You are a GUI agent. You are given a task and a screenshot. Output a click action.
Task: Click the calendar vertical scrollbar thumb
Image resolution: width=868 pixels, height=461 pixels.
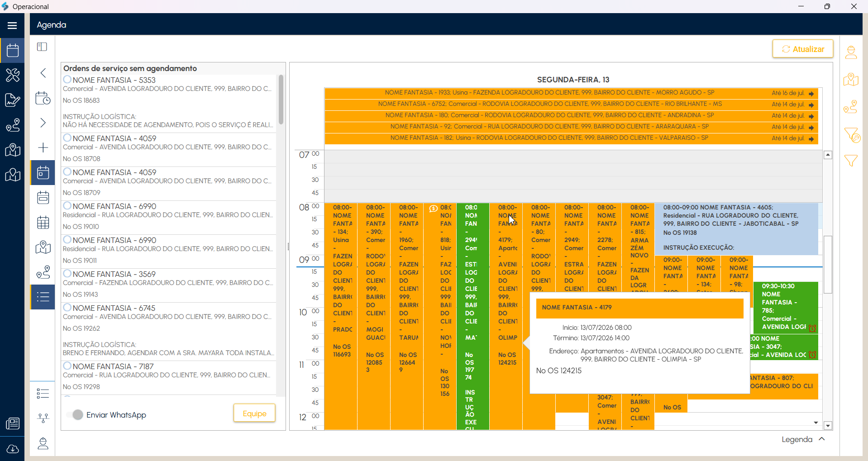click(x=828, y=265)
